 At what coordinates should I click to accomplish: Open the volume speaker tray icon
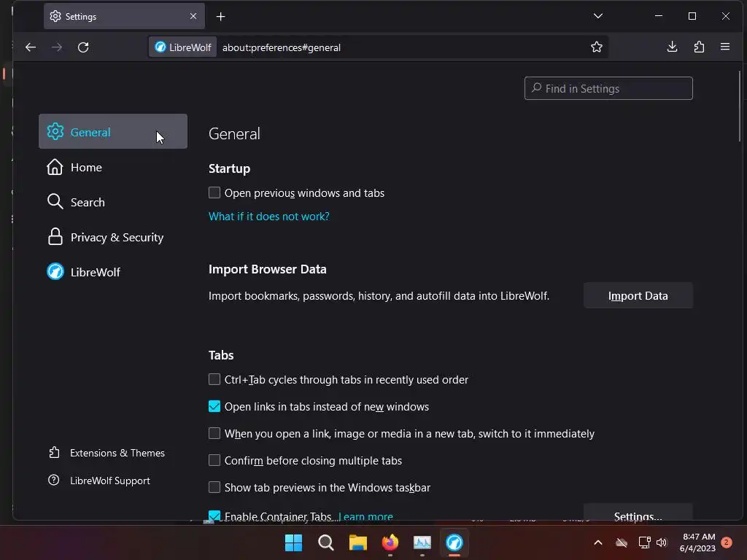(662, 542)
